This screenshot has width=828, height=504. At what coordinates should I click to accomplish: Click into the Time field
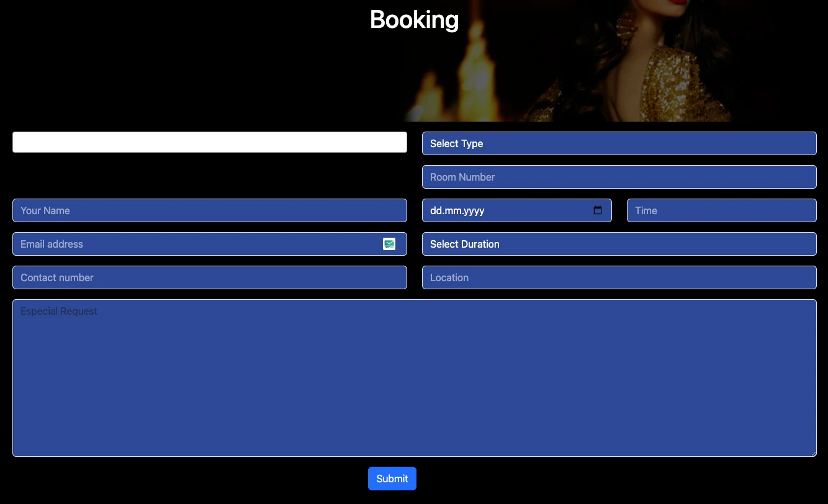pyautogui.click(x=722, y=210)
